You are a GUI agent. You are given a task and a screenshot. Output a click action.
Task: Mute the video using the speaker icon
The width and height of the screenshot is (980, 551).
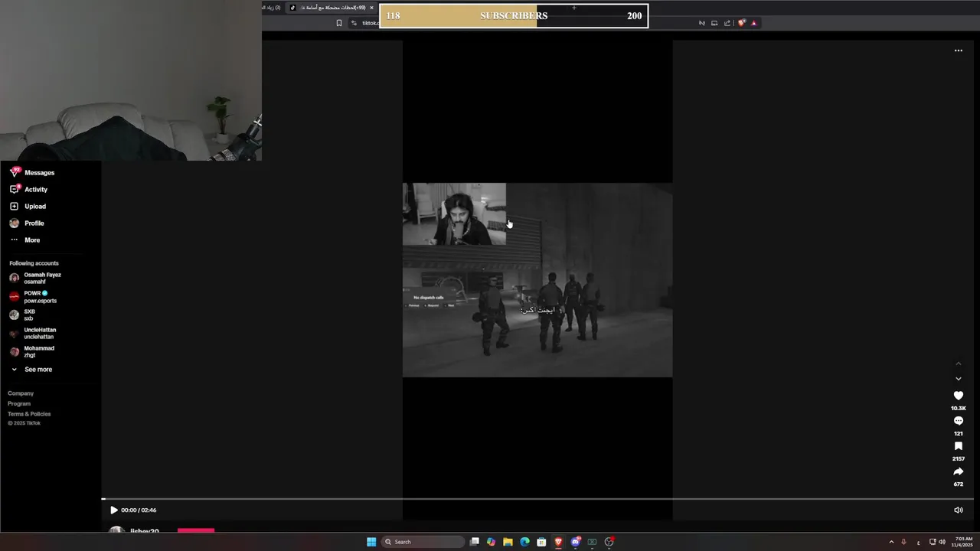958,510
